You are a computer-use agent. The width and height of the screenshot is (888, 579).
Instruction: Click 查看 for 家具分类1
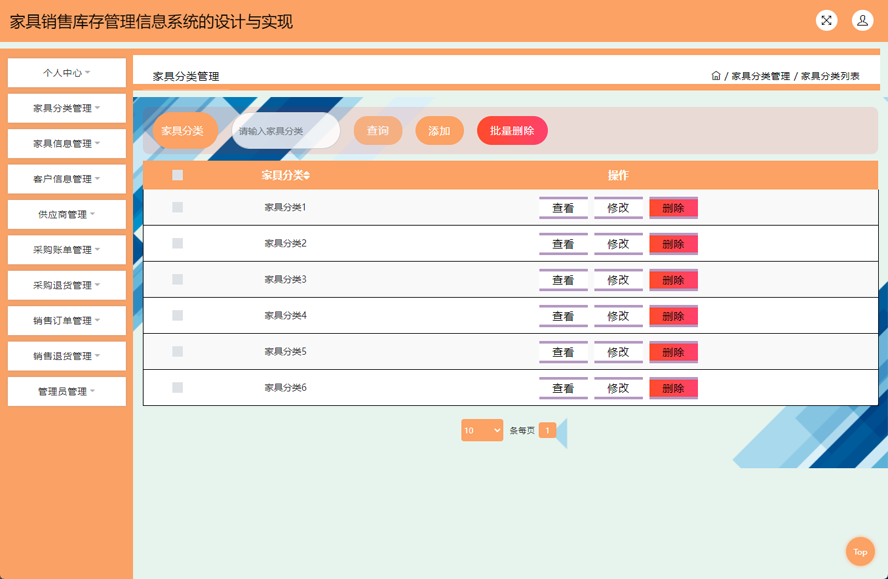tap(563, 208)
